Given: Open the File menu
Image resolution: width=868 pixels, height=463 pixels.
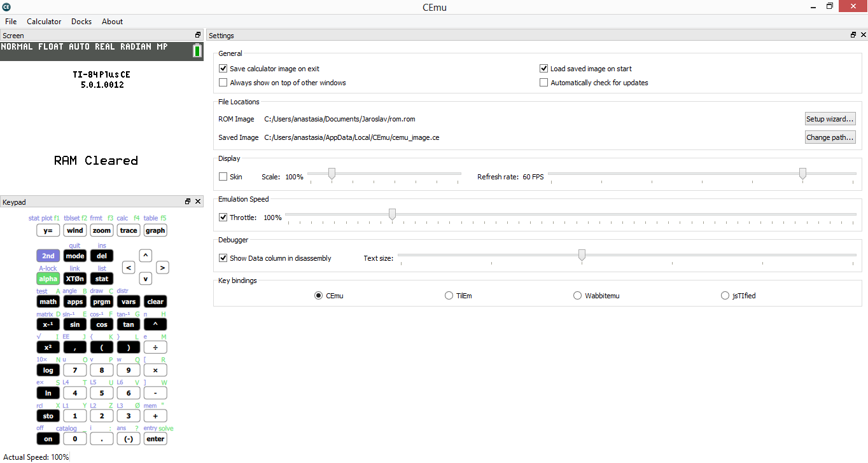Looking at the screenshot, I should click(11, 21).
